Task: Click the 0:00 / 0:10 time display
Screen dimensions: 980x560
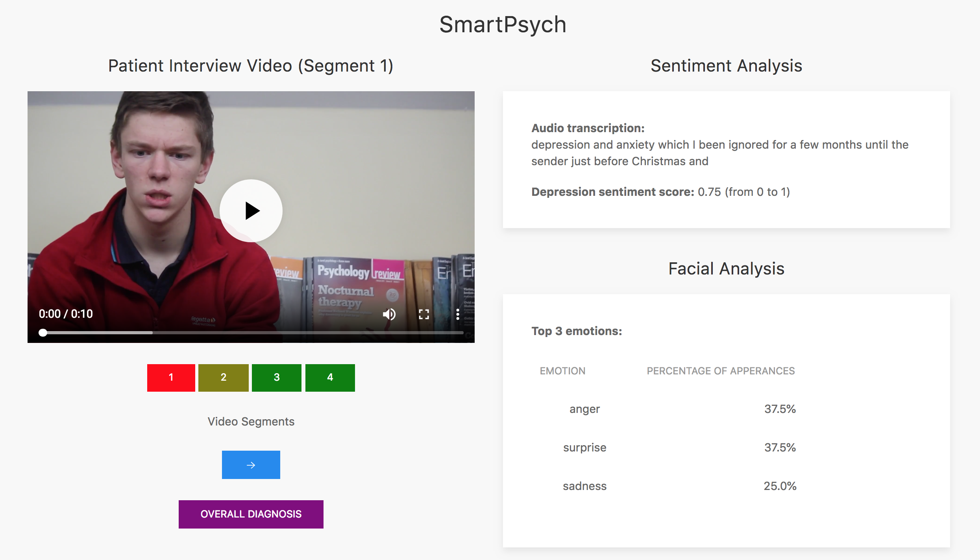Action: click(66, 314)
